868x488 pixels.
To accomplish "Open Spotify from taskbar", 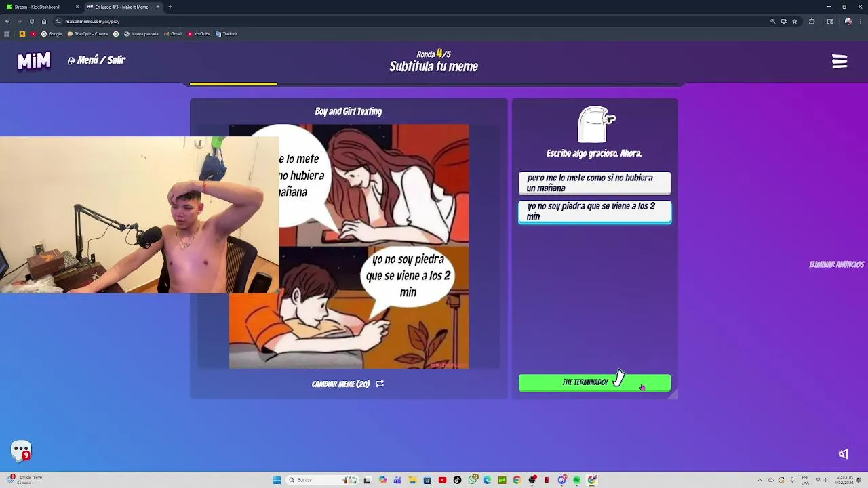I will tap(577, 480).
